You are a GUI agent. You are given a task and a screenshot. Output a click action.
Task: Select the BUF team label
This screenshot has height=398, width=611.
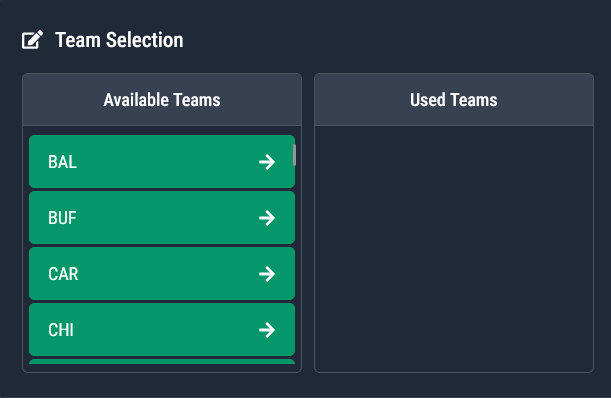tap(62, 218)
